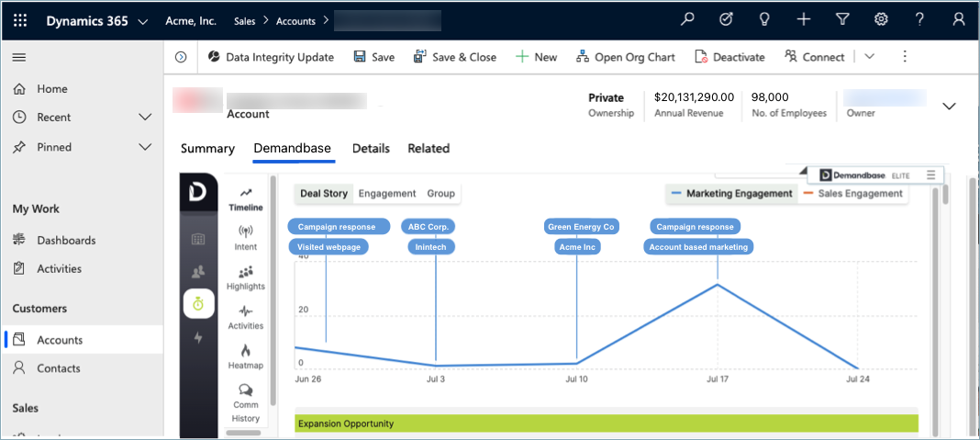Click the lightbulb assistant icon
Screen dimensions: 980x440
click(x=763, y=19)
